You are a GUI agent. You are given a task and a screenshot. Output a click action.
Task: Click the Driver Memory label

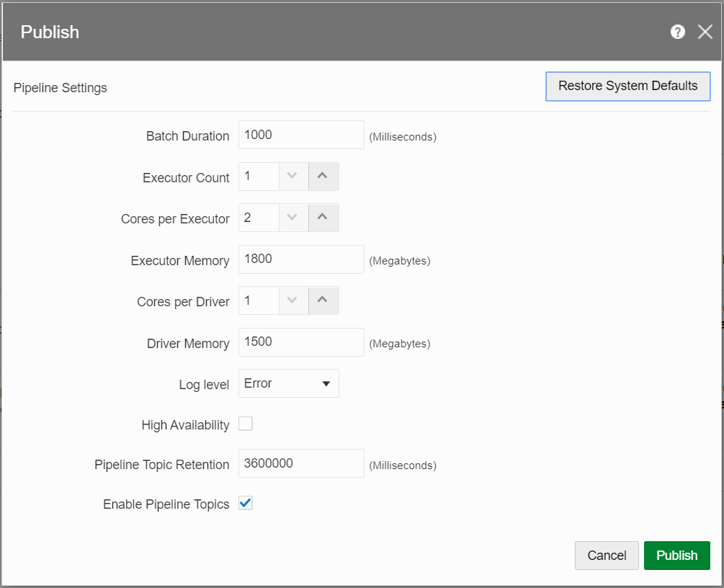click(188, 344)
